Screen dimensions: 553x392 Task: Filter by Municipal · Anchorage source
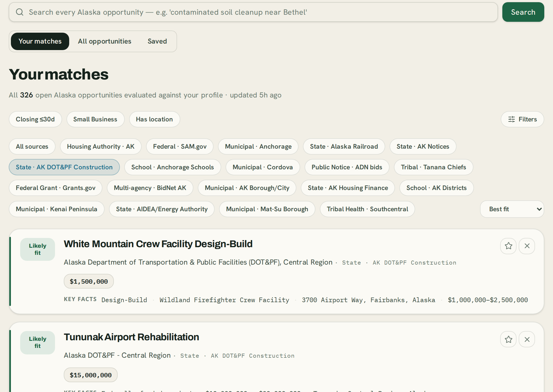258,146
